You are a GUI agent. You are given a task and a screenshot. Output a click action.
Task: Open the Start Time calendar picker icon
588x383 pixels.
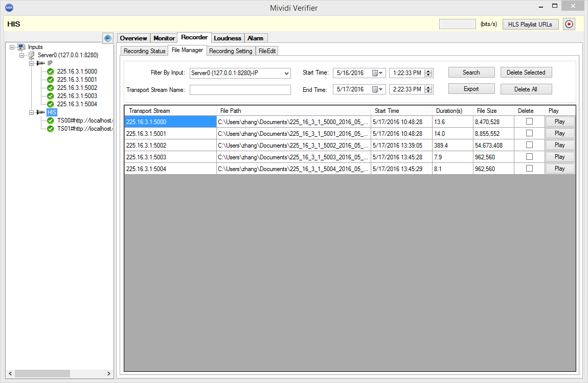click(376, 73)
